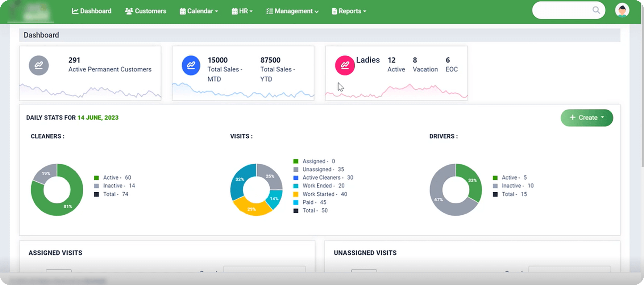Click the Ladies '12' Active value
The width and height of the screenshot is (644, 285).
click(391, 60)
